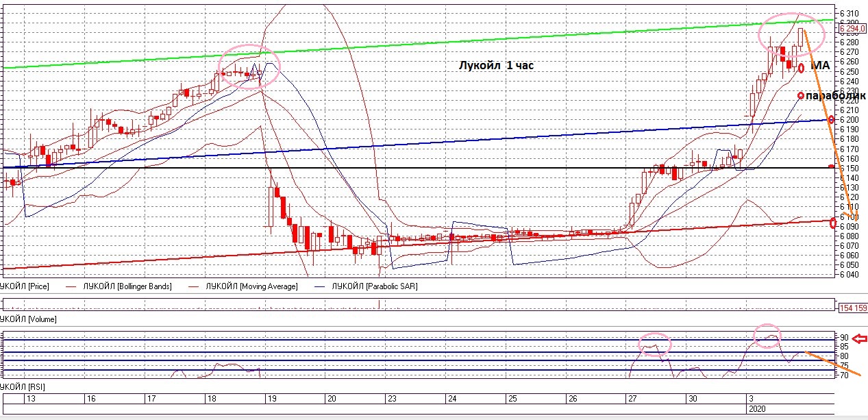Click price axis label 6 110
Viewport: 868px width, 420px height.
(850, 206)
